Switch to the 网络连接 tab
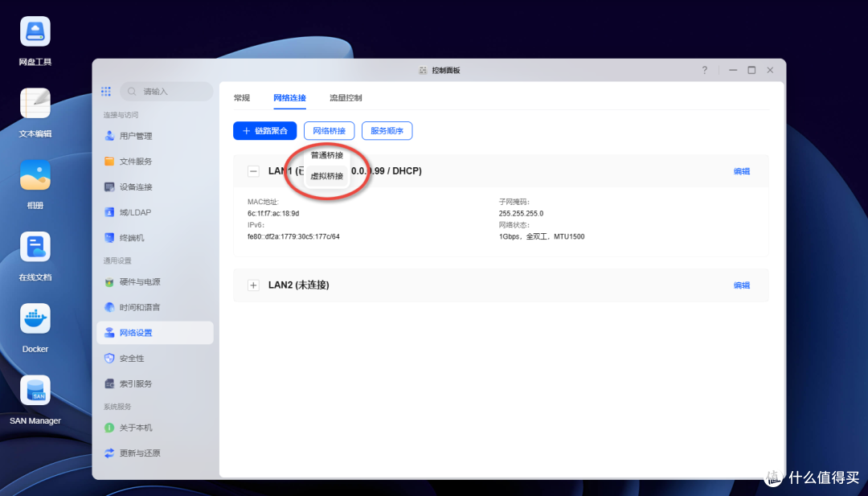 (x=289, y=98)
